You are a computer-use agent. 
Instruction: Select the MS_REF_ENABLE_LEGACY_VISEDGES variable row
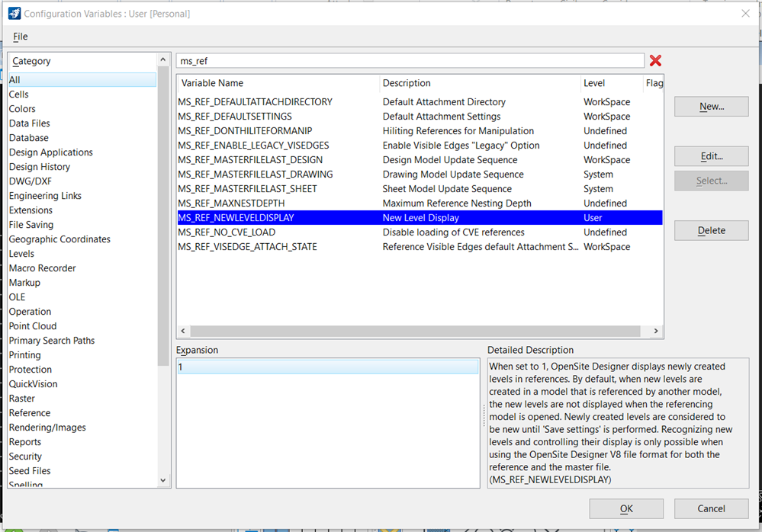(x=420, y=145)
